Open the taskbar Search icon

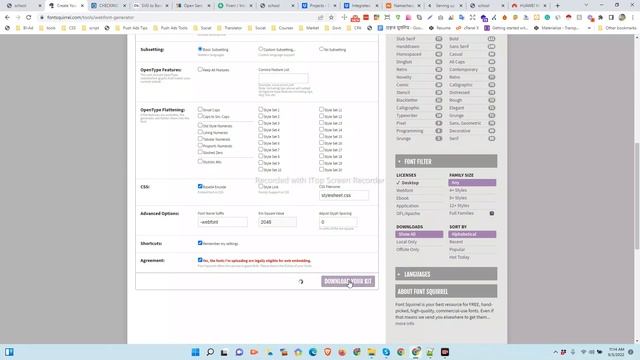coord(210,352)
